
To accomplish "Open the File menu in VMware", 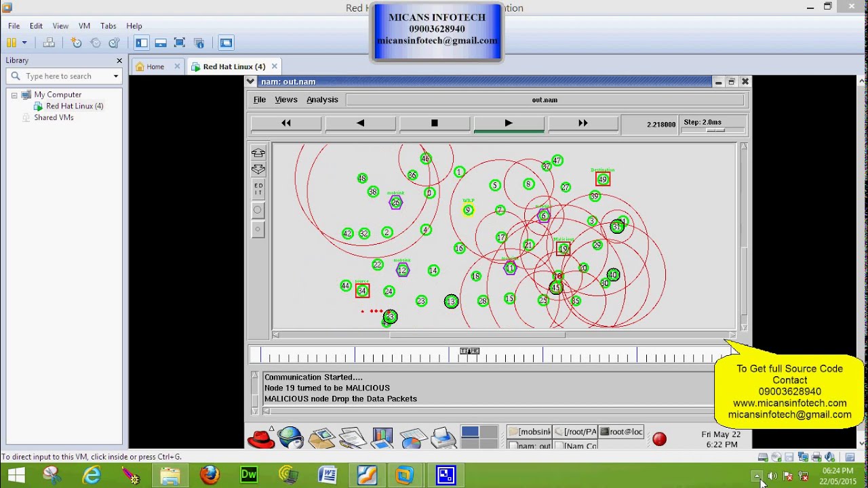I will [14, 26].
